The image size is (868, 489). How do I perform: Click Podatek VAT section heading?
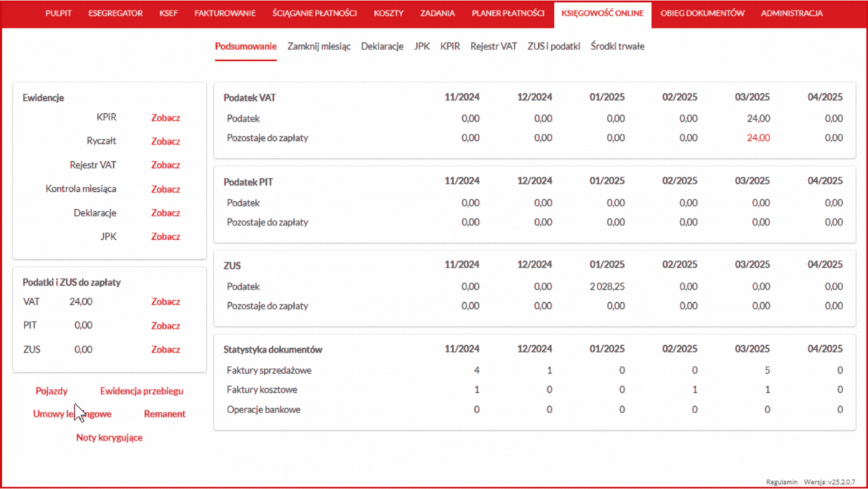250,97
